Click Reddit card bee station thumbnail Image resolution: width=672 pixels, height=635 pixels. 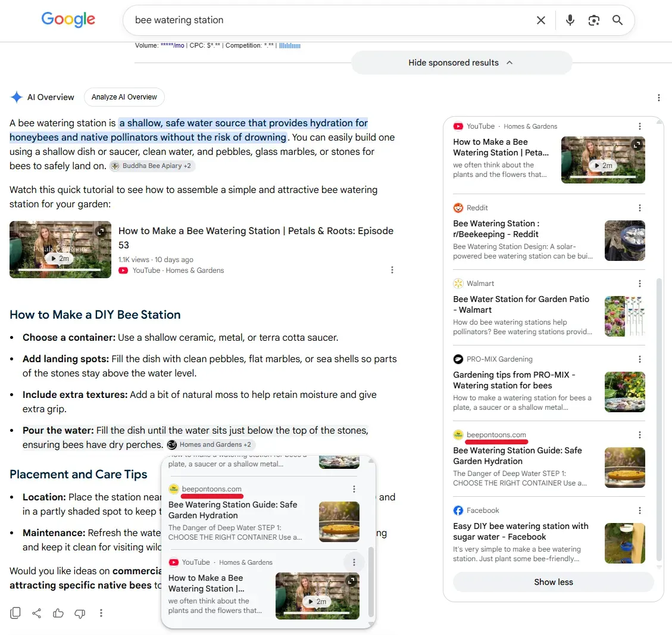tap(625, 241)
